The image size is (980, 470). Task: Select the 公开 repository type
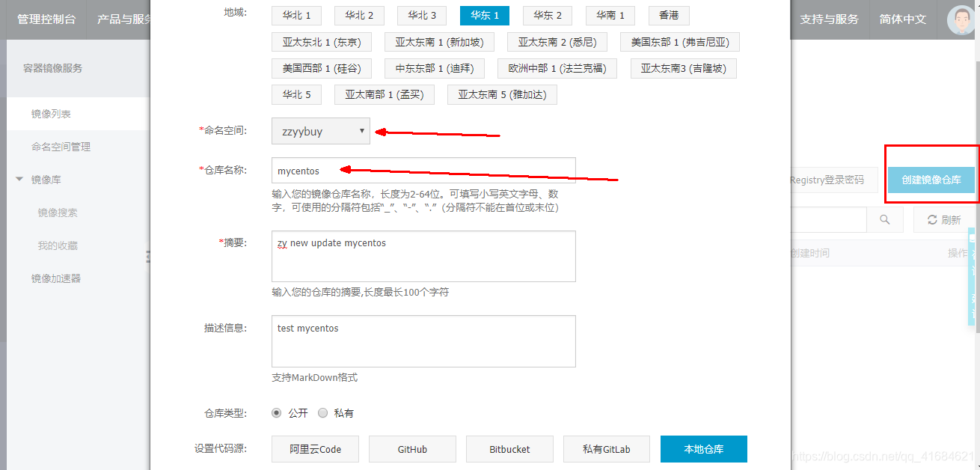point(276,412)
